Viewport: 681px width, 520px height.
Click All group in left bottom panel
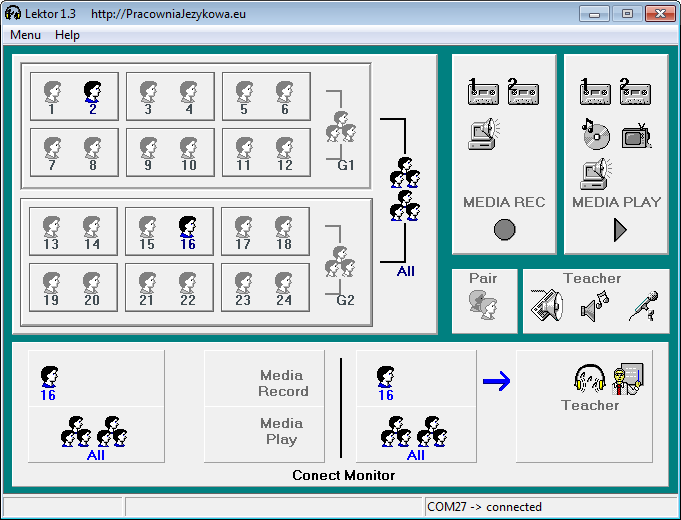tap(94, 438)
